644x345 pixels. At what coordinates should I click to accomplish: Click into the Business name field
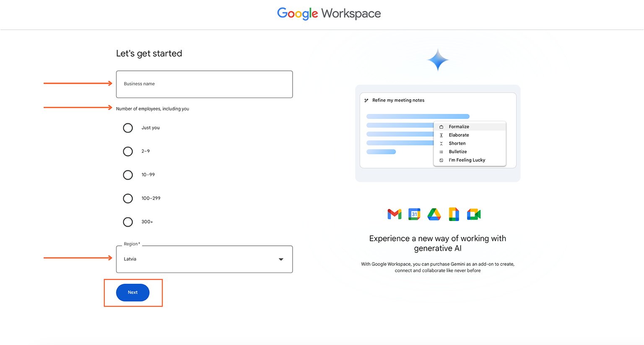tap(204, 84)
